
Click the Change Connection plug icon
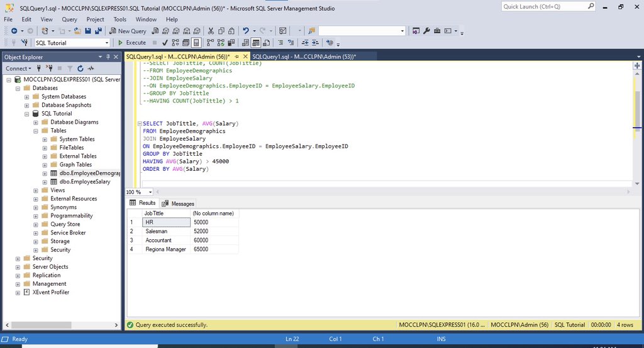coord(25,43)
